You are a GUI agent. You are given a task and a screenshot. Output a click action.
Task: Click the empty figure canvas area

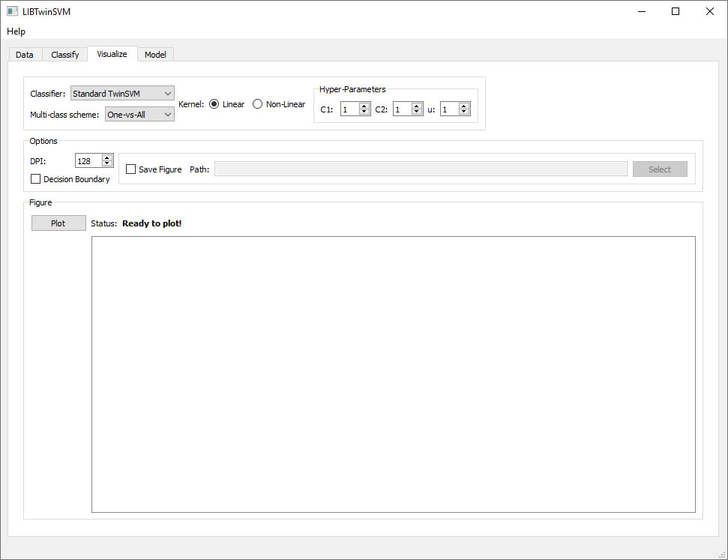click(x=394, y=374)
